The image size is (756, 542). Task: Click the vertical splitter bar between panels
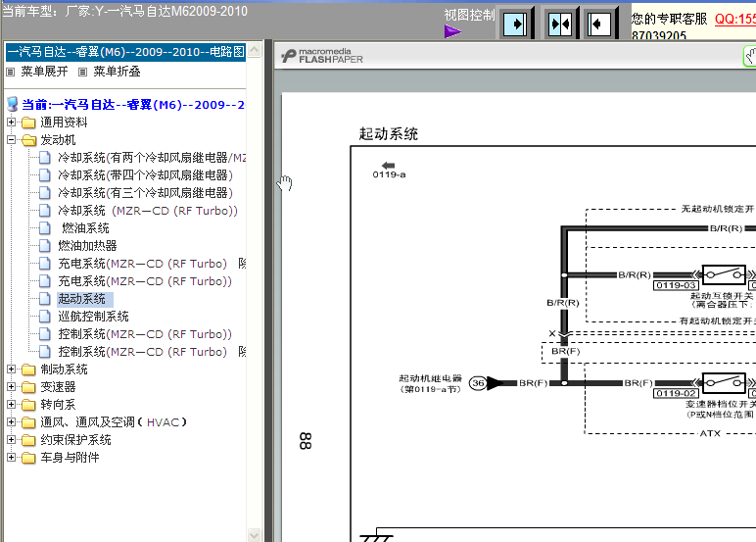tap(268, 290)
